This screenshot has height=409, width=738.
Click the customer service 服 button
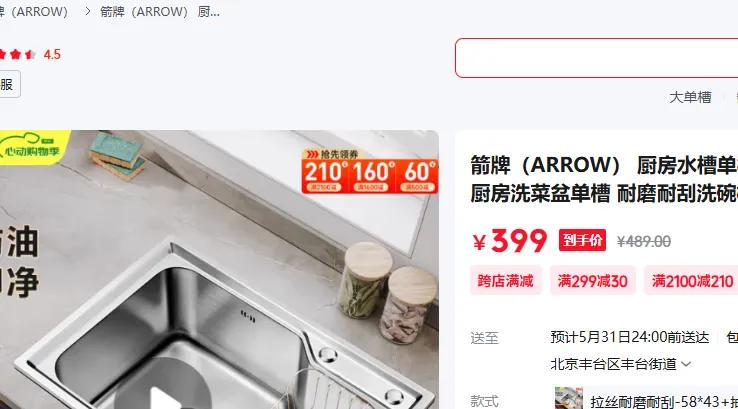pos(10,84)
